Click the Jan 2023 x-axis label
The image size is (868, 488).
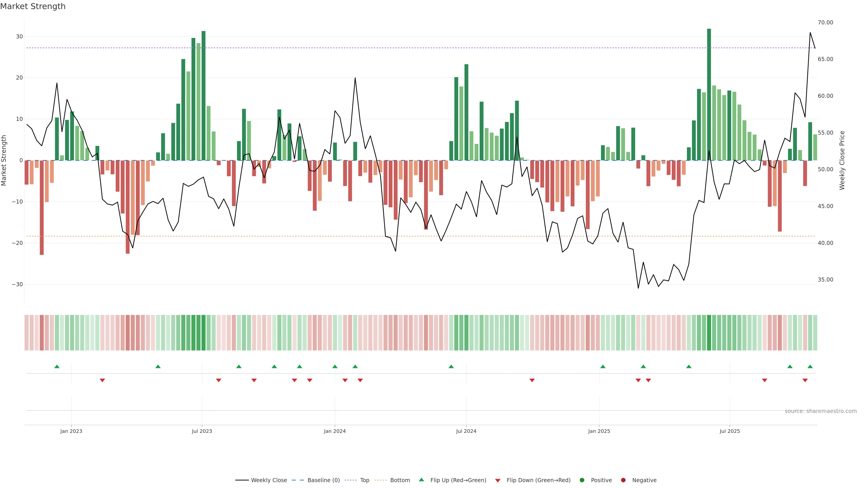[71, 431]
